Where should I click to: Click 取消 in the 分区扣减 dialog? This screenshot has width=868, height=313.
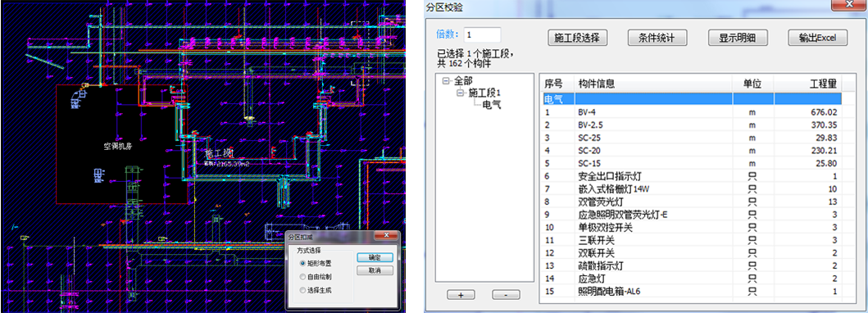pyautogui.click(x=375, y=271)
